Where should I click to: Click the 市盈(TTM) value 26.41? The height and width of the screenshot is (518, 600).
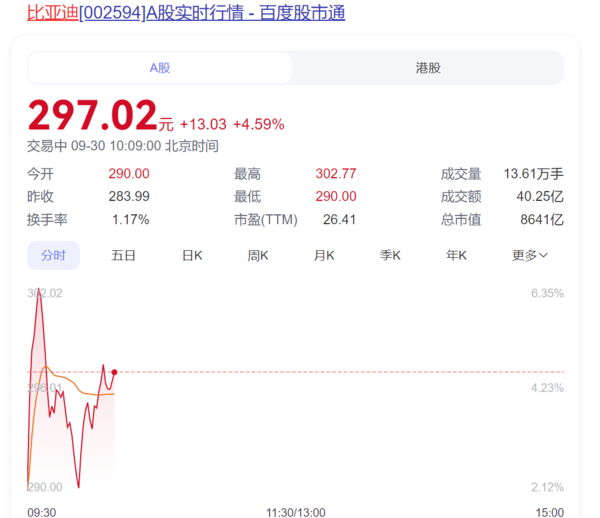pos(339,220)
